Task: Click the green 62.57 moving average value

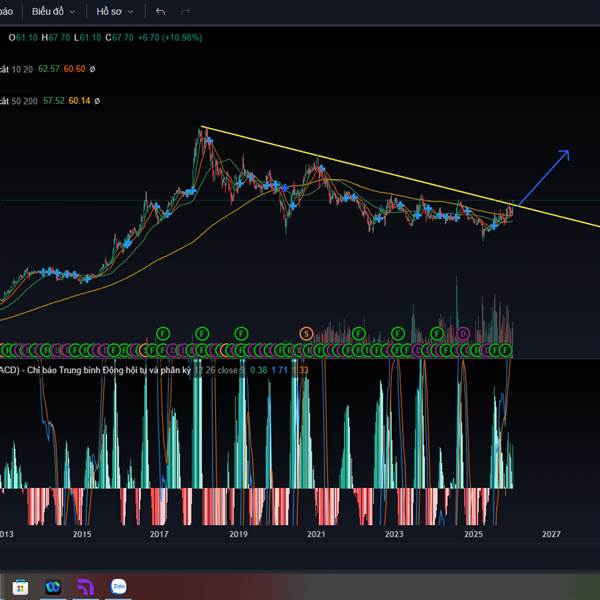Action: [x=49, y=69]
